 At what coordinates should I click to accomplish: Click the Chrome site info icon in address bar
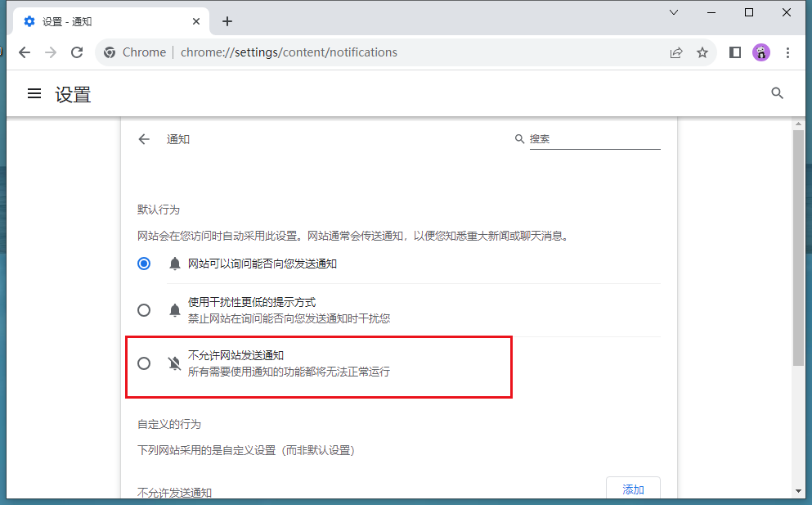[x=110, y=52]
